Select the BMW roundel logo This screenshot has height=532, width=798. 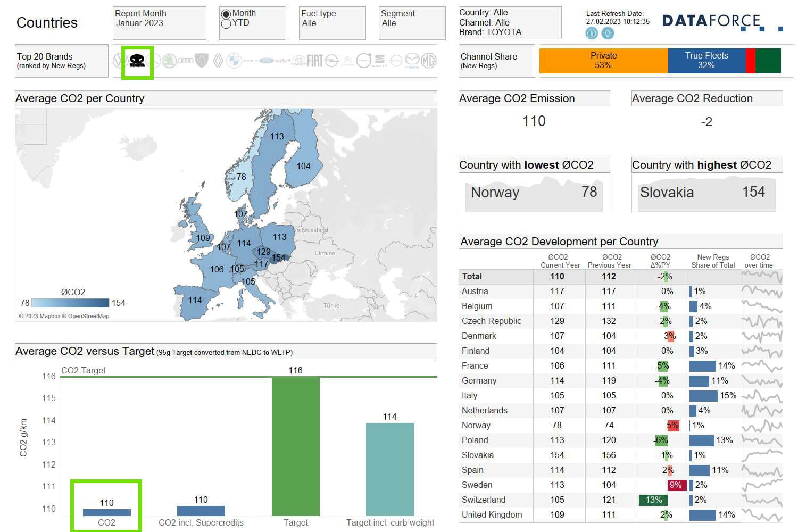point(234,61)
